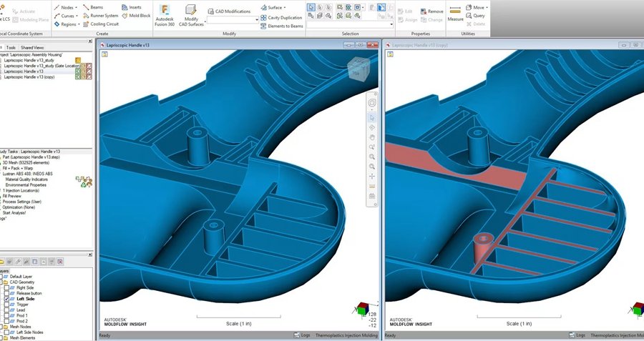Click the Nodes tool in Create group
This screenshot has width=644, height=341.
click(64, 7)
